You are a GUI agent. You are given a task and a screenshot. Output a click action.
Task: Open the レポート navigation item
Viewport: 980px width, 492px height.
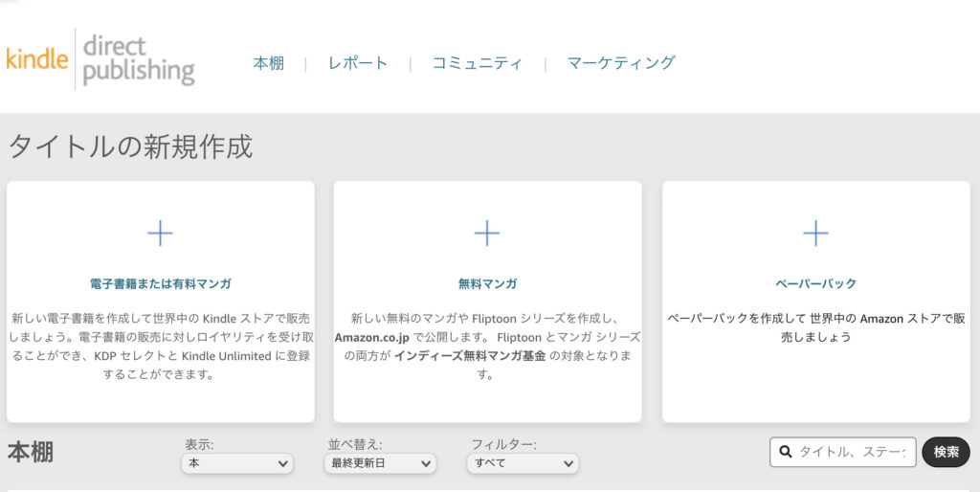pyautogui.click(x=358, y=63)
